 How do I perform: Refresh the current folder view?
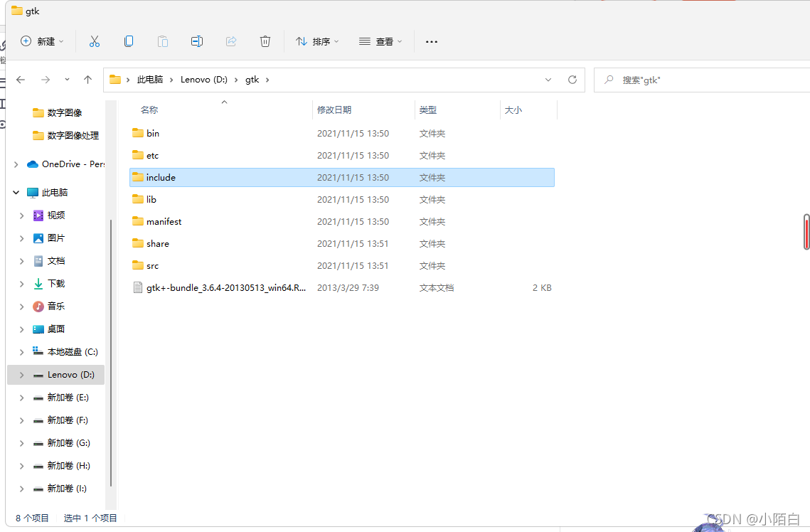coord(572,80)
